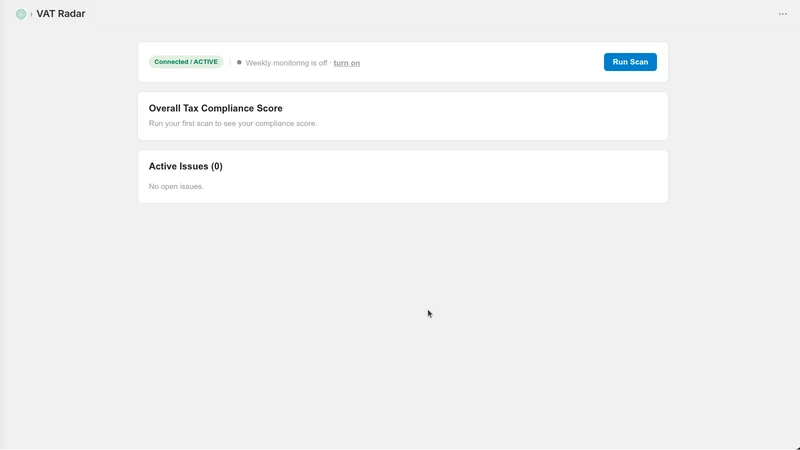Image resolution: width=800 pixels, height=450 pixels.
Task: Click 'Run your first scan' hint text
Action: click(x=233, y=123)
